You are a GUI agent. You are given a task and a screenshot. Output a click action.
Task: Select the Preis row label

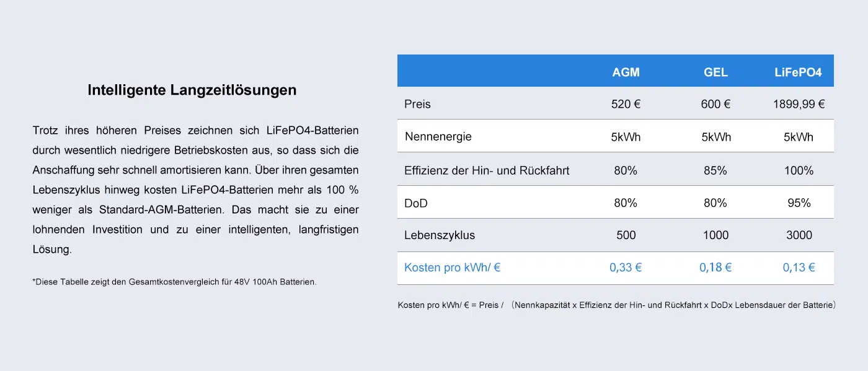(417, 104)
